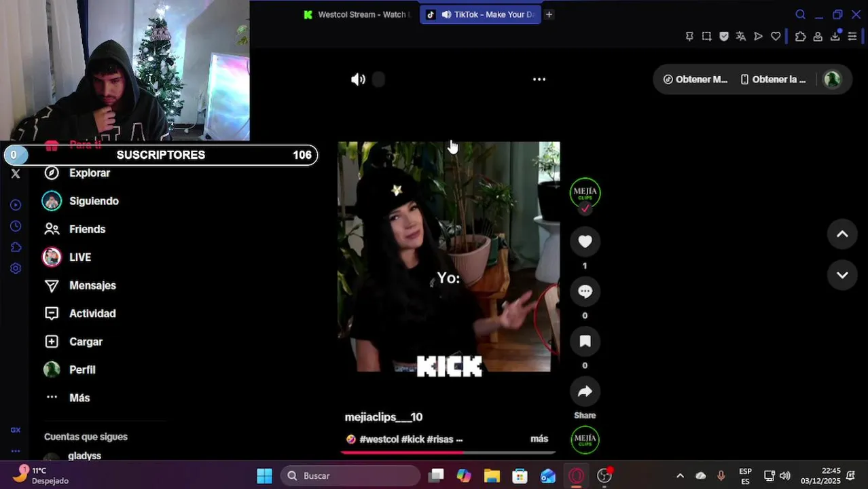This screenshot has height=489, width=868.
Task: Click the pin icon in Opera toolbar
Action: pos(689,37)
